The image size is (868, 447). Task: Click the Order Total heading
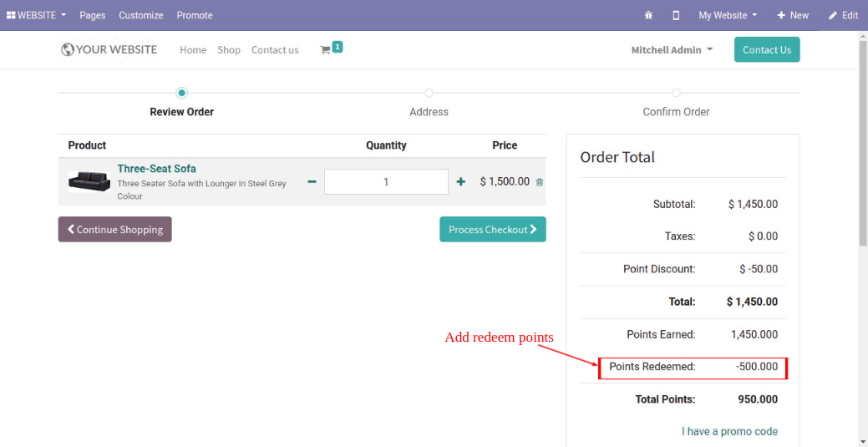[617, 157]
